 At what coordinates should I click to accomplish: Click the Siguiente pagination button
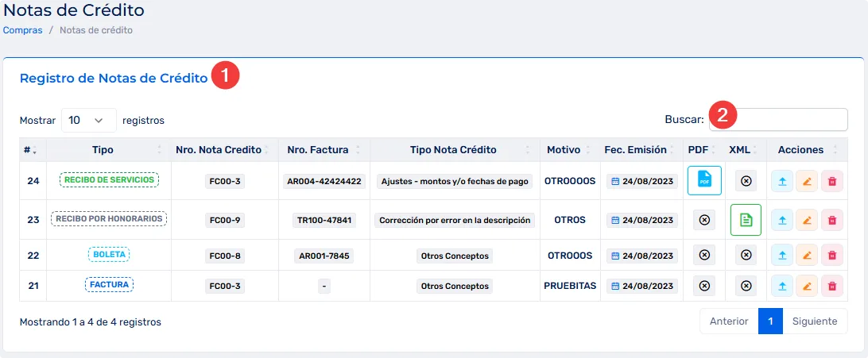815,321
